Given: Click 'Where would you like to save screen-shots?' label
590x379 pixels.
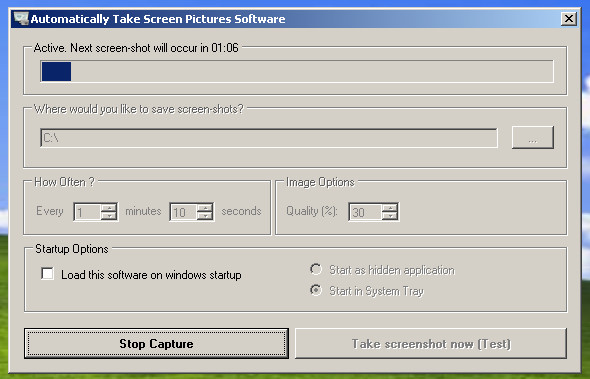Looking at the screenshot, I should 139,109.
